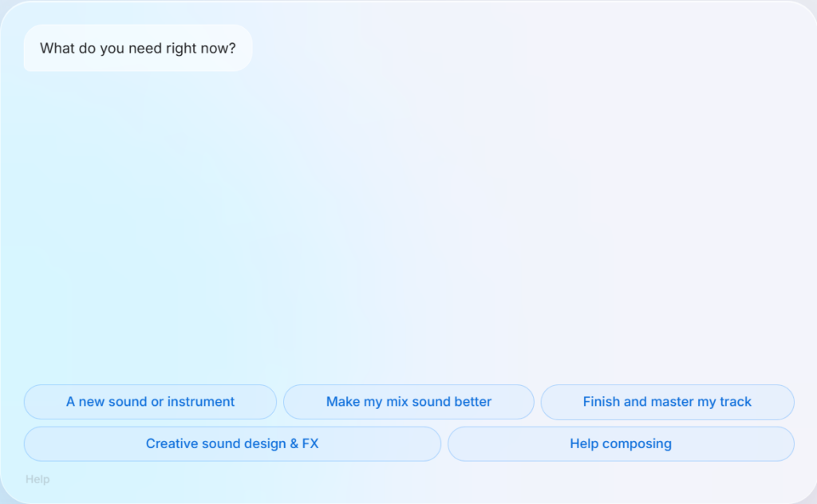Tap the pill mentioning 'instrument'
The width and height of the screenshot is (817, 504).
150,402
